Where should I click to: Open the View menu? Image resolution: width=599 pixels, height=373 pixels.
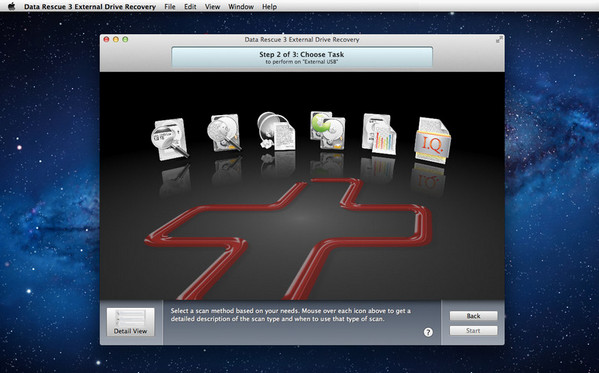tap(212, 6)
